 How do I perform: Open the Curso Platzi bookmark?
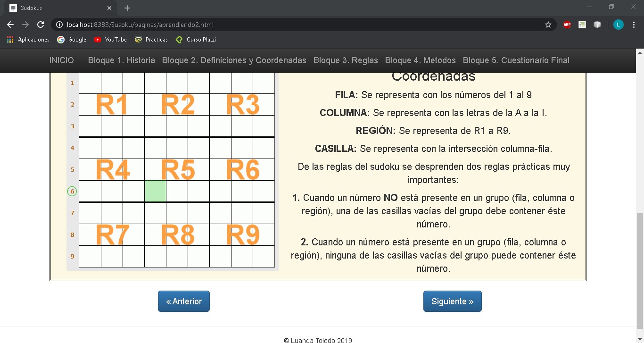point(196,40)
